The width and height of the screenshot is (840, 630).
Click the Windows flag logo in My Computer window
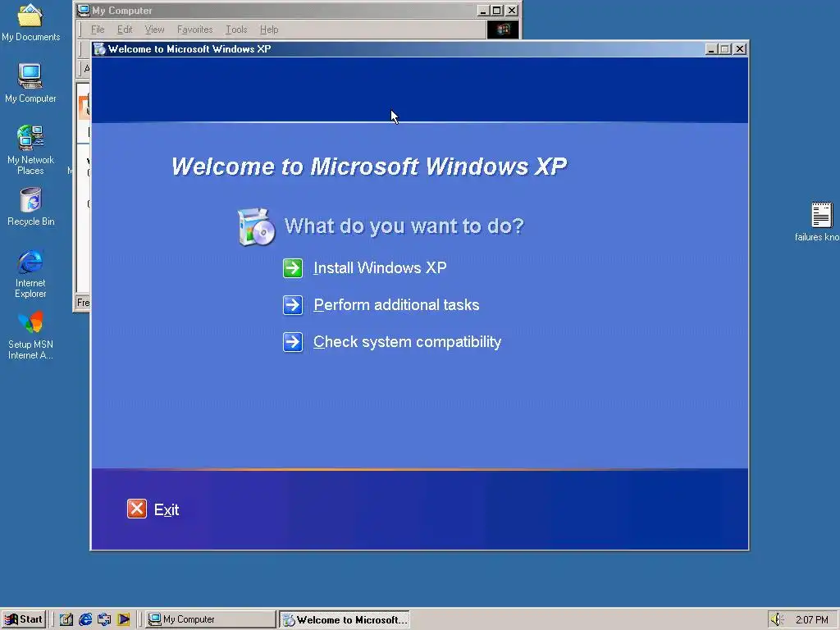[503, 30]
